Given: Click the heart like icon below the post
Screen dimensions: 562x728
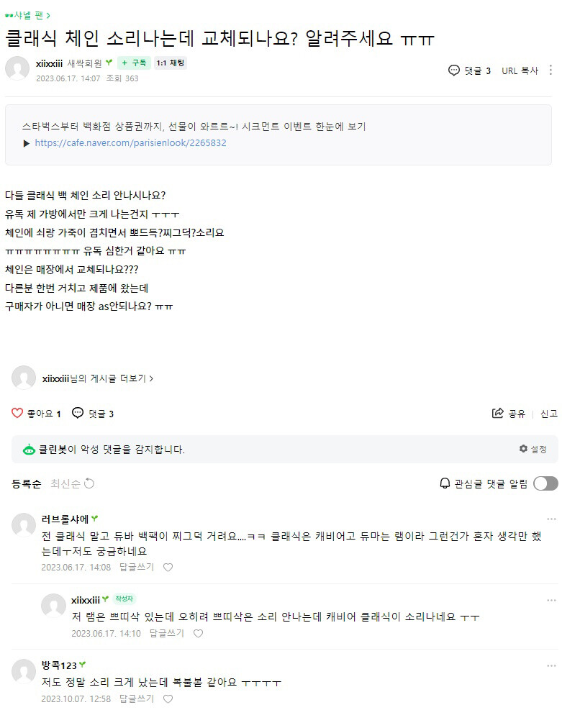Looking at the screenshot, I should click(x=17, y=413).
